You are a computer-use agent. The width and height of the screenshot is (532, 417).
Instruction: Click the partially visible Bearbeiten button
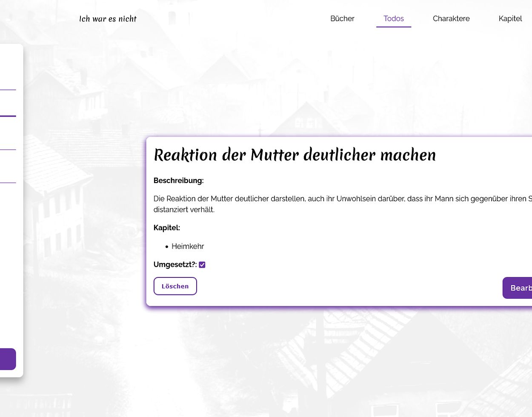click(x=518, y=288)
